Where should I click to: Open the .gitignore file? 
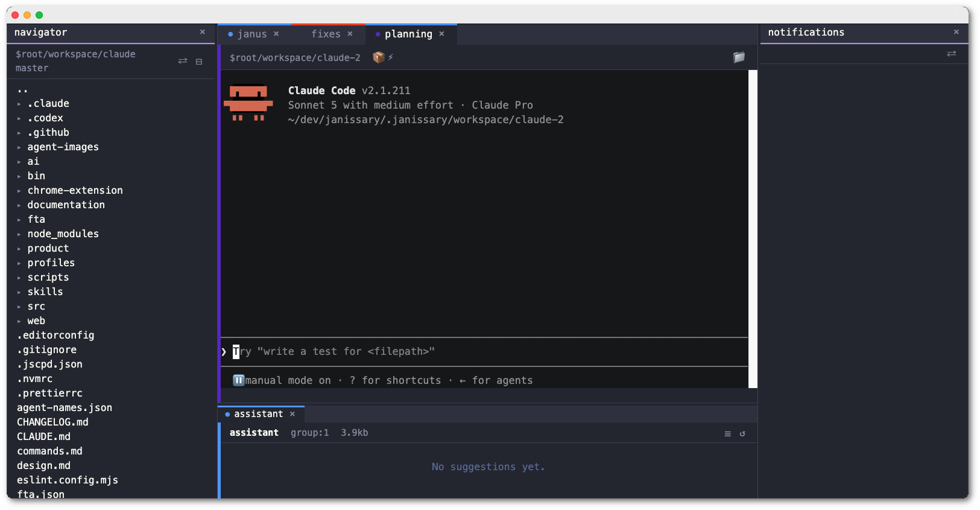click(46, 350)
